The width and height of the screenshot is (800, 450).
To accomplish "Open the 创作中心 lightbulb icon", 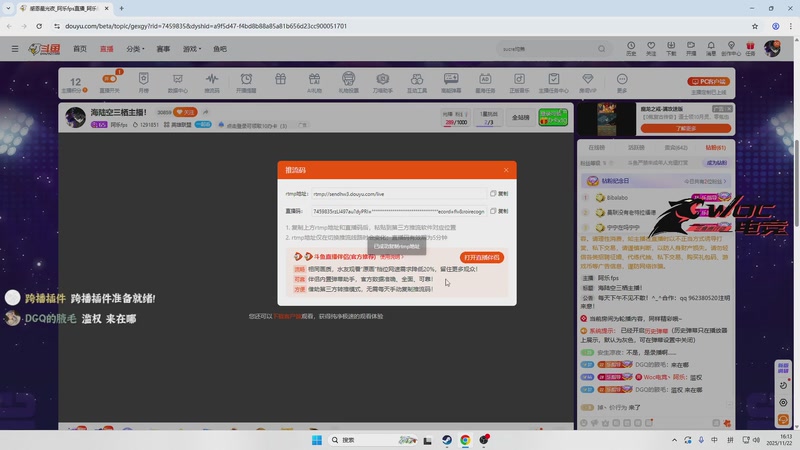I will [x=731, y=46].
